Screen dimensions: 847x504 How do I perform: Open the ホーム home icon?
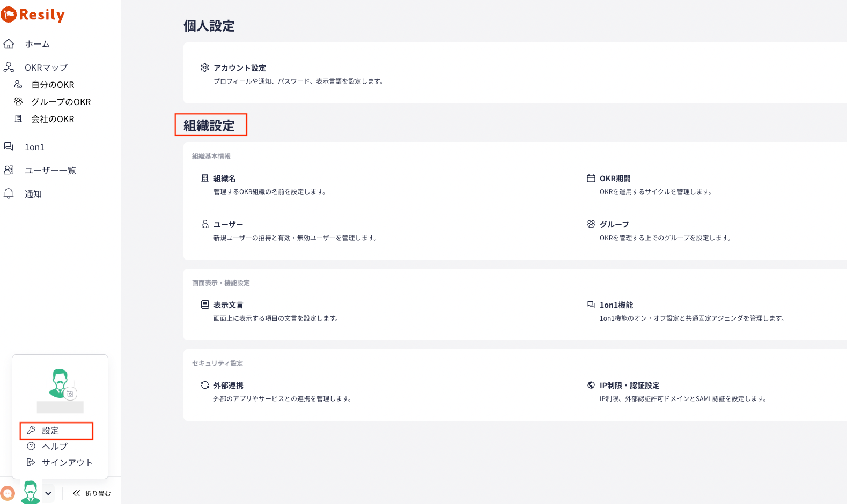point(9,43)
